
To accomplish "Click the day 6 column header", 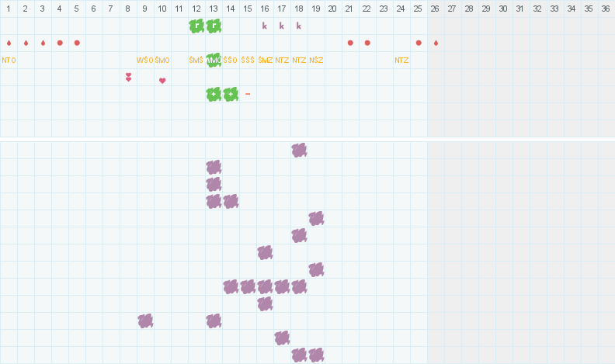I will pos(93,8).
